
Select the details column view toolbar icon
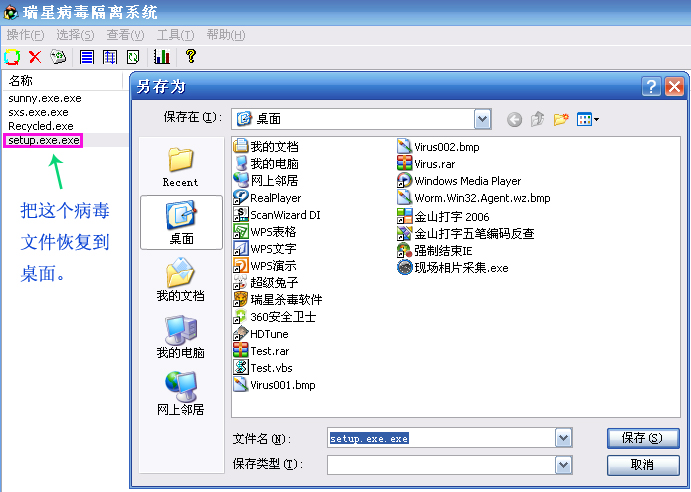click(x=110, y=57)
